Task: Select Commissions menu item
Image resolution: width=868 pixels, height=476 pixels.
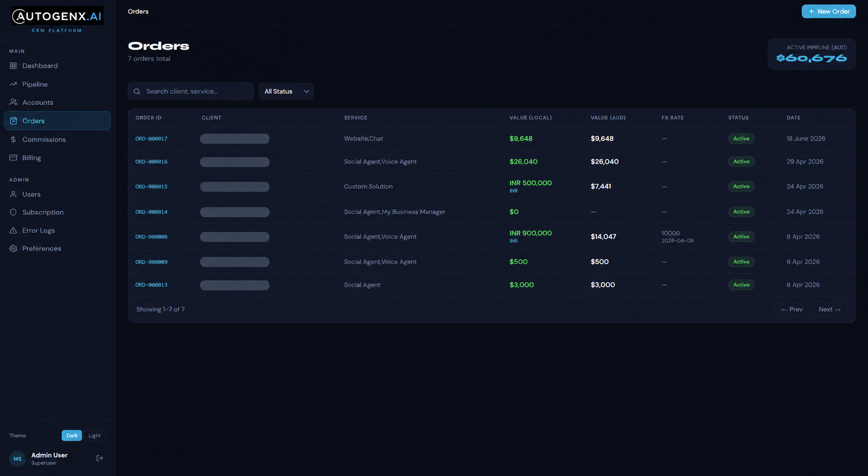Action: (57, 140)
